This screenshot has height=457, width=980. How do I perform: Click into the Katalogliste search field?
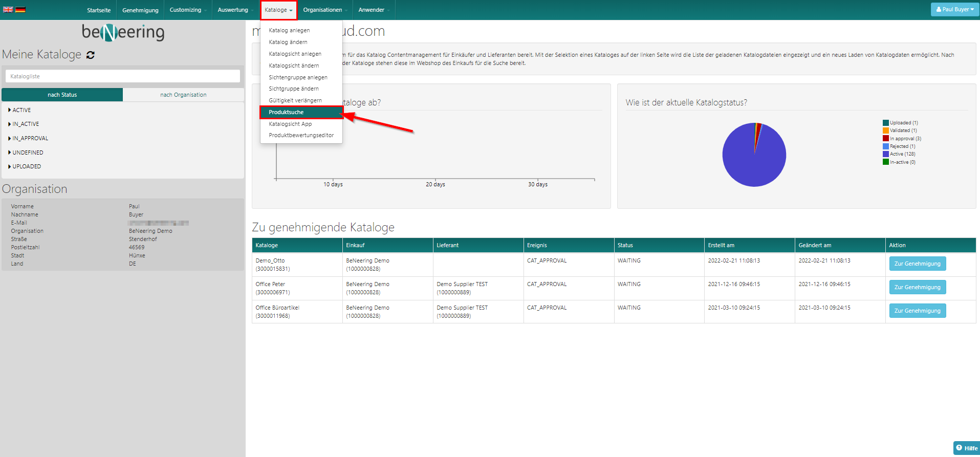pyautogui.click(x=123, y=76)
